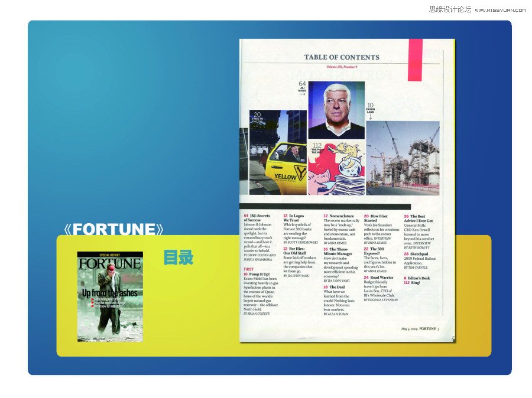The image size is (532, 398).
Task: Select "10 Pump It Up!" entry
Action: click(x=257, y=274)
